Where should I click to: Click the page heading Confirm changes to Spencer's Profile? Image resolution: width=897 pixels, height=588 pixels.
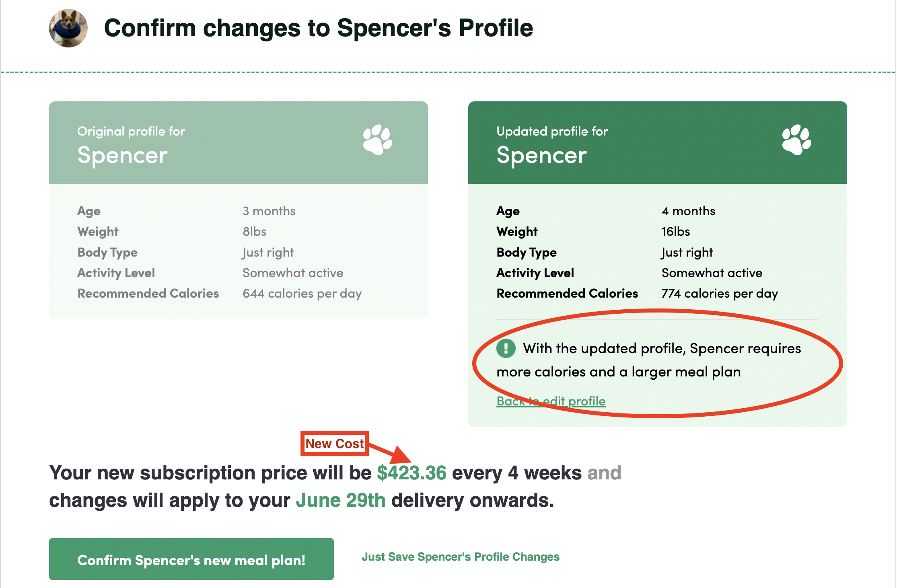point(319,28)
